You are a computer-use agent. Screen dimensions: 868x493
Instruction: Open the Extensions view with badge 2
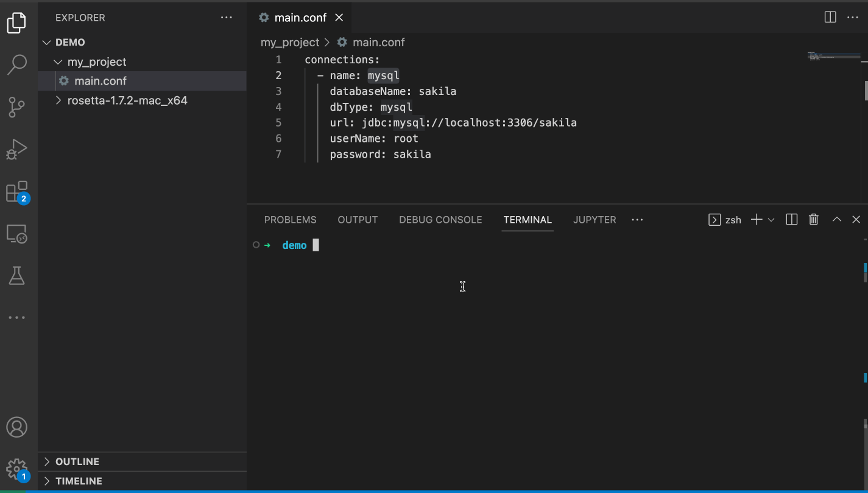click(16, 192)
